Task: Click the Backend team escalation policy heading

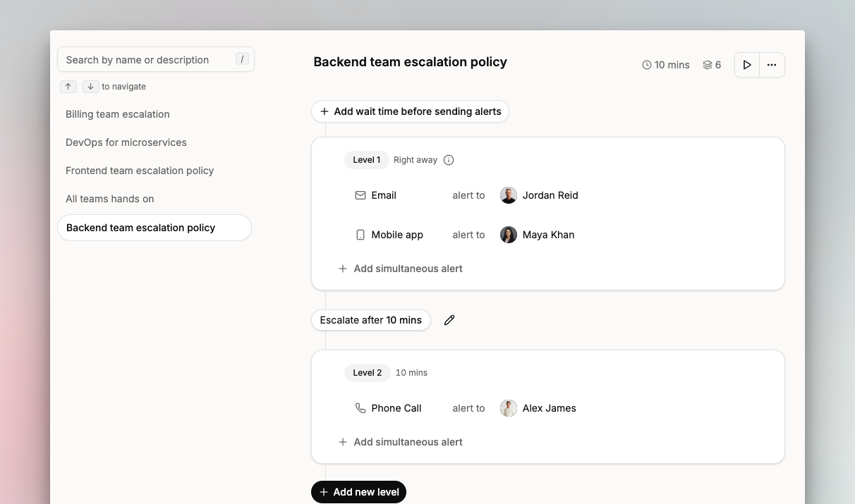Action: click(x=411, y=62)
